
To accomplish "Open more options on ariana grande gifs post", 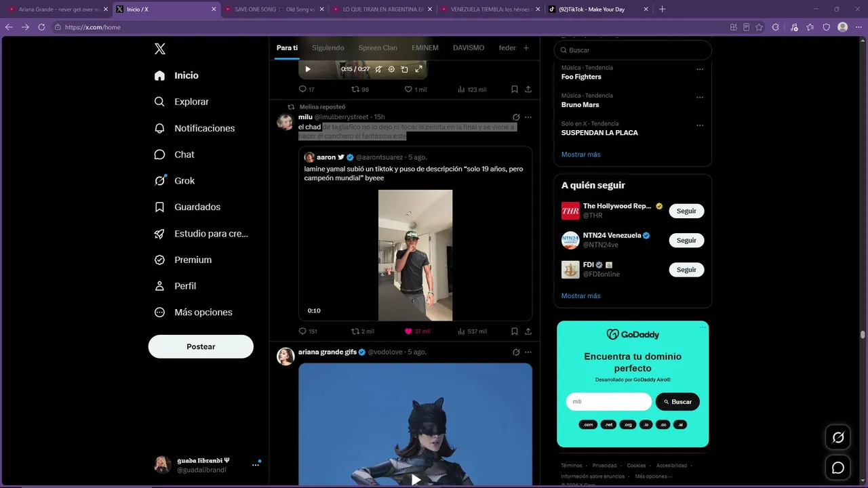I will [528, 352].
